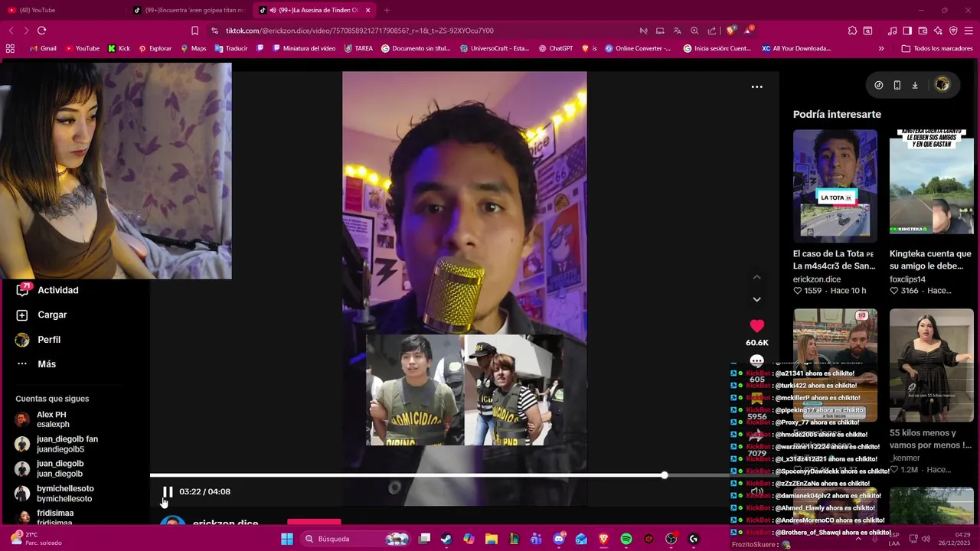The width and height of the screenshot is (980, 551).
Task: Pause the TikTok video
Action: (168, 491)
